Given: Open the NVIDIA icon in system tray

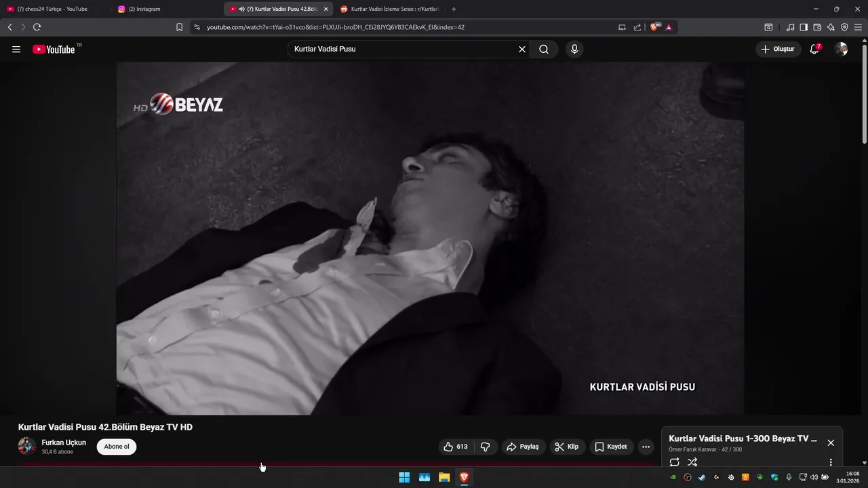Looking at the screenshot, I should tap(673, 477).
